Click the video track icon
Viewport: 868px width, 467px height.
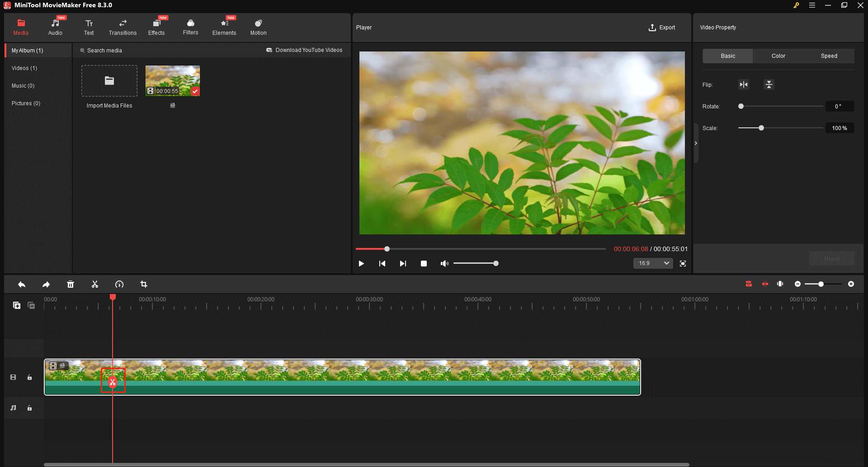(13, 378)
